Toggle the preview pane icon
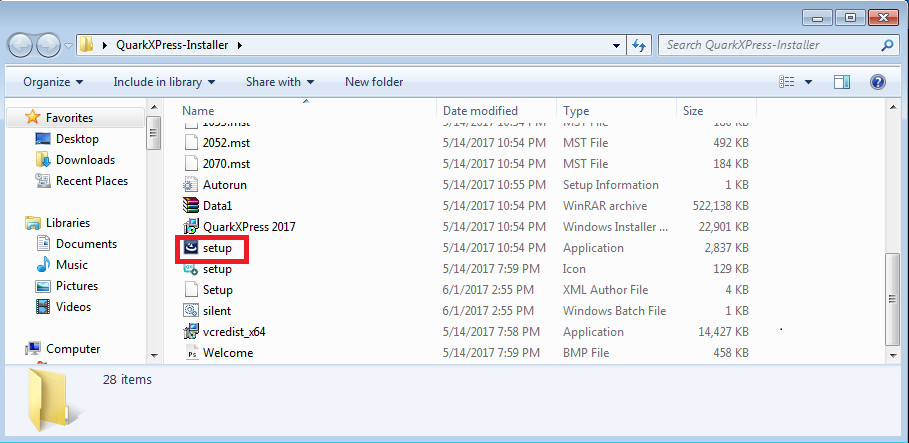The width and height of the screenshot is (909, 443). tap(842, 82)
